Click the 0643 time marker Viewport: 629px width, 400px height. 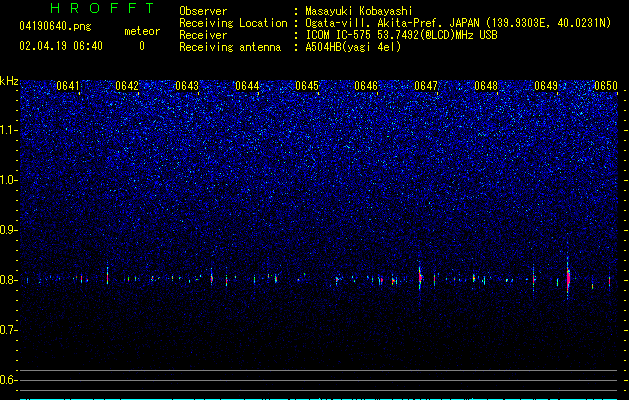click(187, 86)
